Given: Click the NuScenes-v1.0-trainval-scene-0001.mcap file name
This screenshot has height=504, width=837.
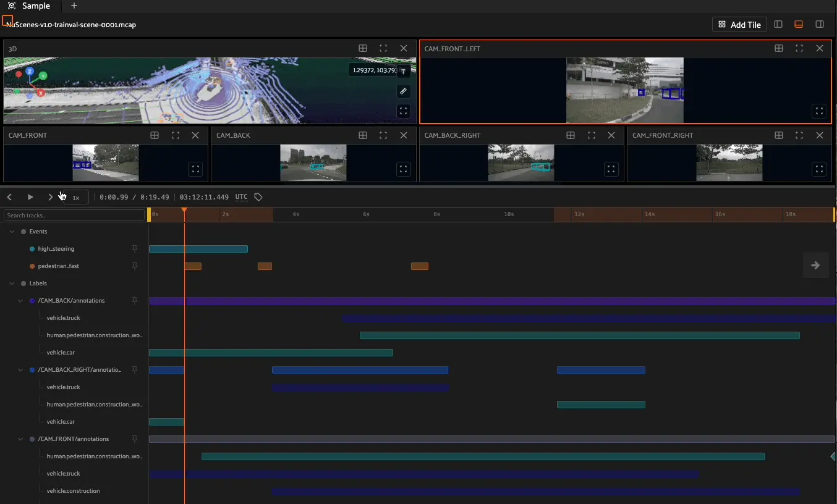Looking at the screenshot, I should (x=71, y=25).
